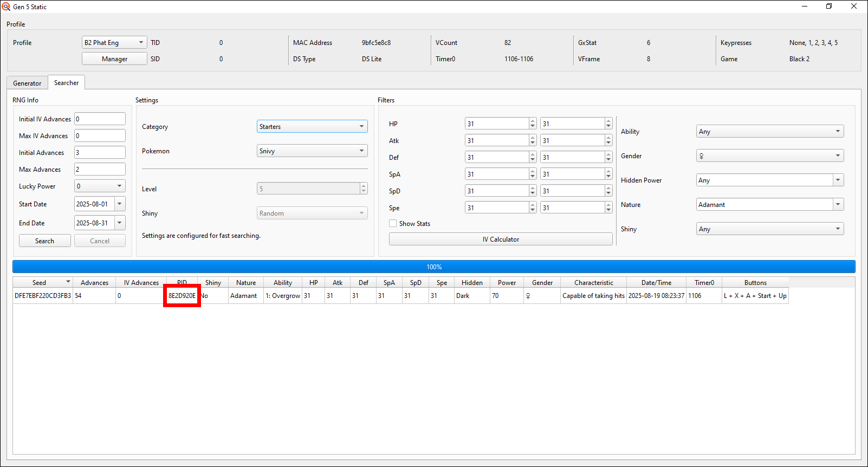The width and height of the screenshot is (868, 467).
Task: Open the Category dropdown showing Starters
Action: coord(312,126)
